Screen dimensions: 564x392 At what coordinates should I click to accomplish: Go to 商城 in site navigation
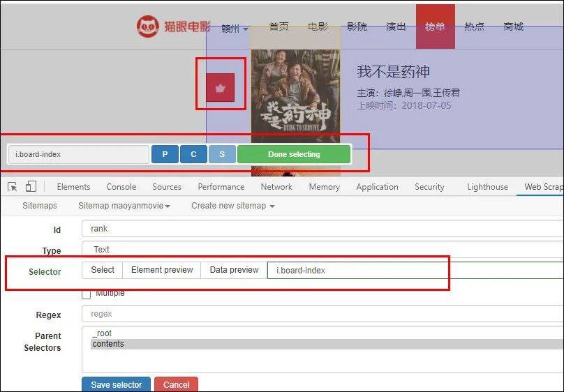(x=513, y=27)
